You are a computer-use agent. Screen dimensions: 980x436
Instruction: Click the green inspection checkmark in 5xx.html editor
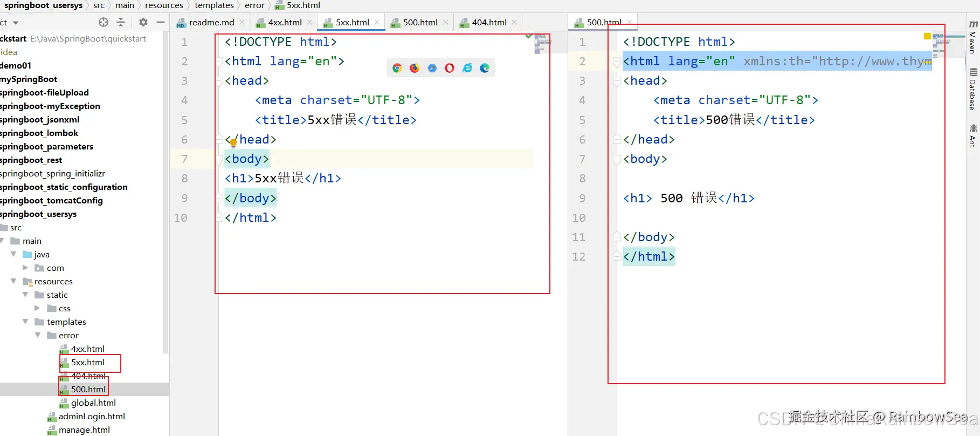[529, 36]
